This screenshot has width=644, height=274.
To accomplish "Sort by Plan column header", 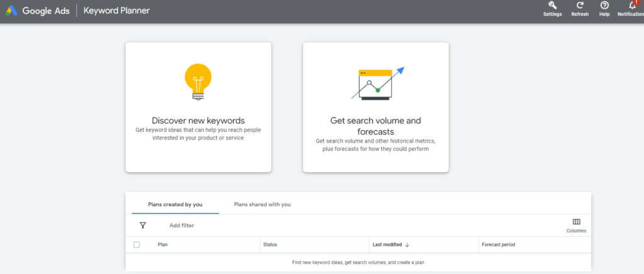I will (x=163, y=245).
